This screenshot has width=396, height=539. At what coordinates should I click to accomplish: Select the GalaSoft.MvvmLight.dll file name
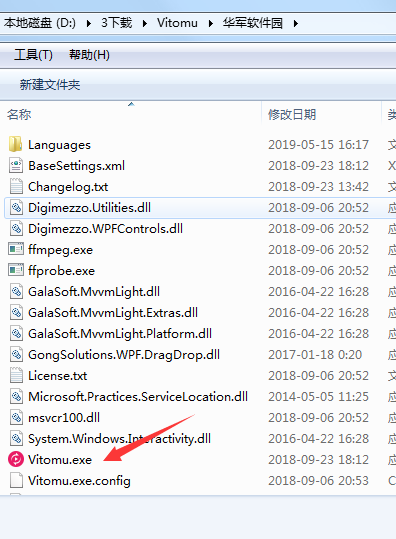pyautogui.click(x=94, y=292)
